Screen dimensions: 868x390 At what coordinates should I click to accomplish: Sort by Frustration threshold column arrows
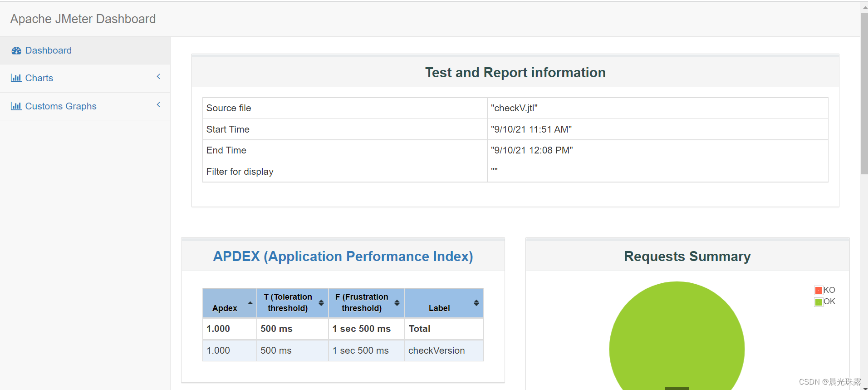[x=397, y=303]
